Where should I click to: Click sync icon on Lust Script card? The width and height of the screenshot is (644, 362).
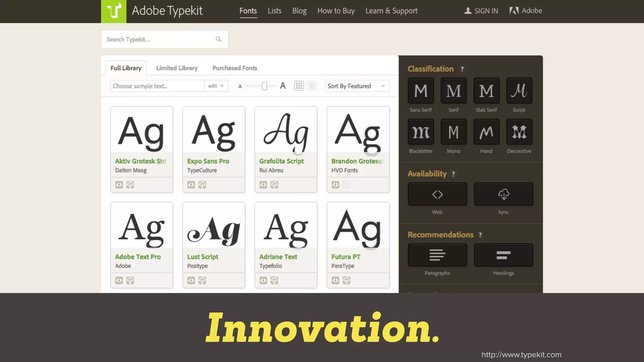point(202,280)
